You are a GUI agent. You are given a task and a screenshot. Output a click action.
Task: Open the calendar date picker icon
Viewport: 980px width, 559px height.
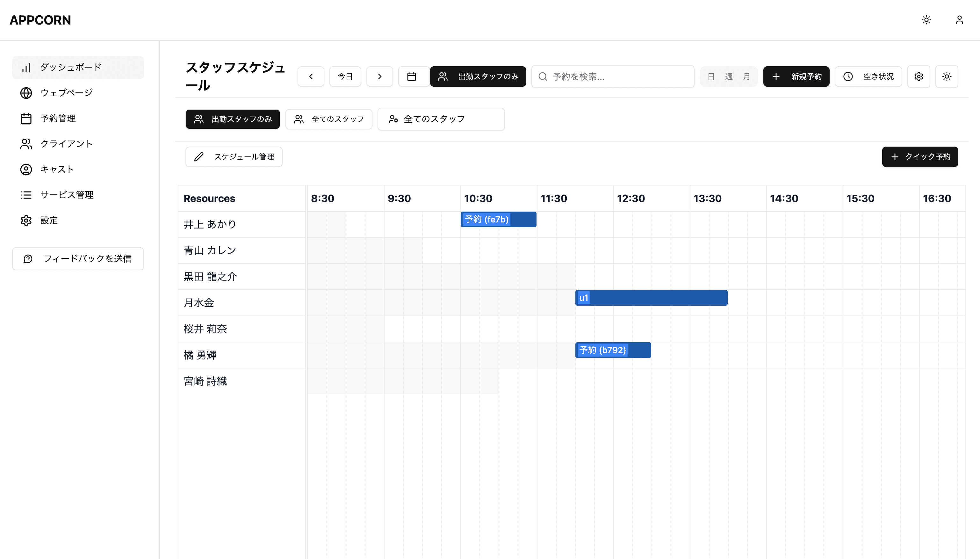click(x=413, y=76)
